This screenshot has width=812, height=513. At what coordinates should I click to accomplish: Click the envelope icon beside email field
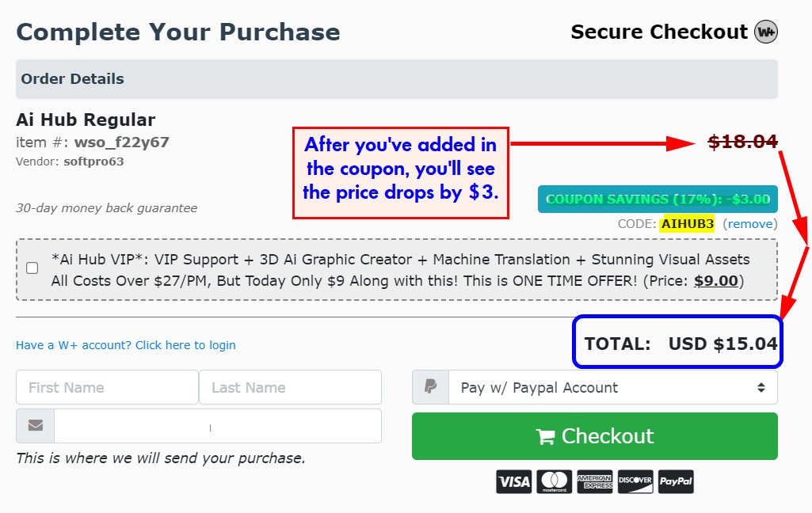[35, 425]
